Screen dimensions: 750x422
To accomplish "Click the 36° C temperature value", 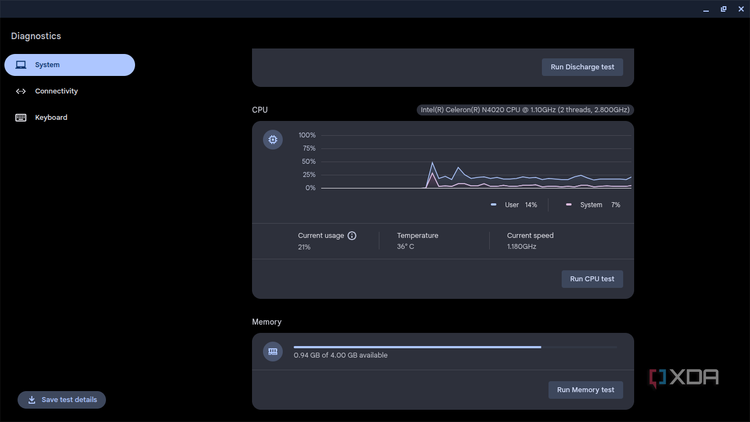I will 405,246.
